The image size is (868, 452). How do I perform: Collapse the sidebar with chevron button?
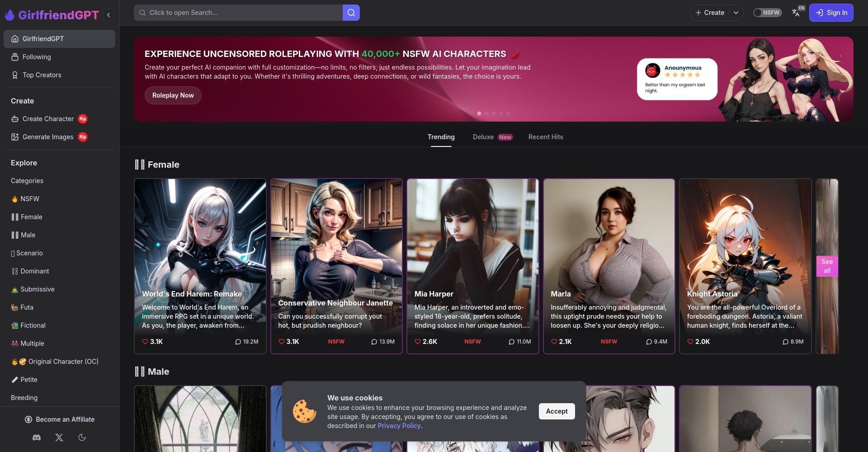108,15
